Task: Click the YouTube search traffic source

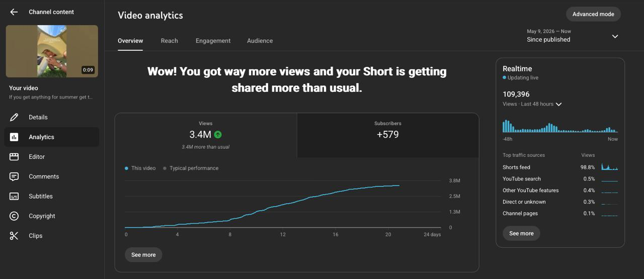Action: 560,179
